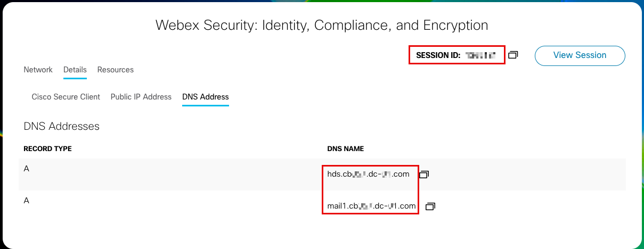Click the mail1 DNS name entry
This screenshot has width=644, height=249.
tap(371, 206)
